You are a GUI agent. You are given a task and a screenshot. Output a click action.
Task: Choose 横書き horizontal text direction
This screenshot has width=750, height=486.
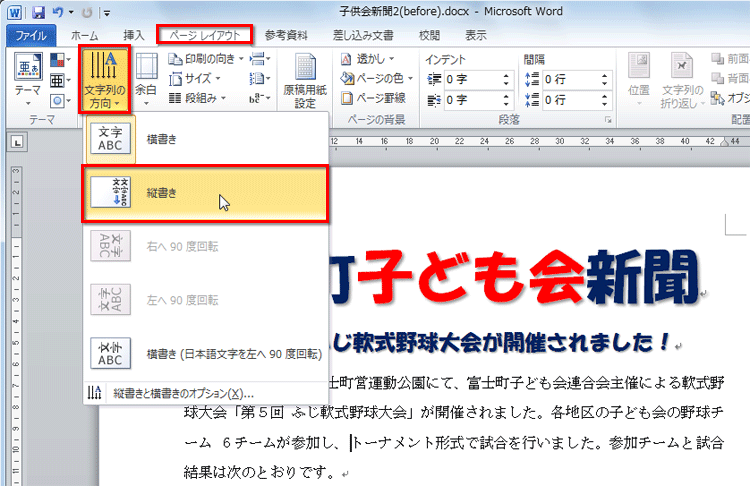pos(205,139)
